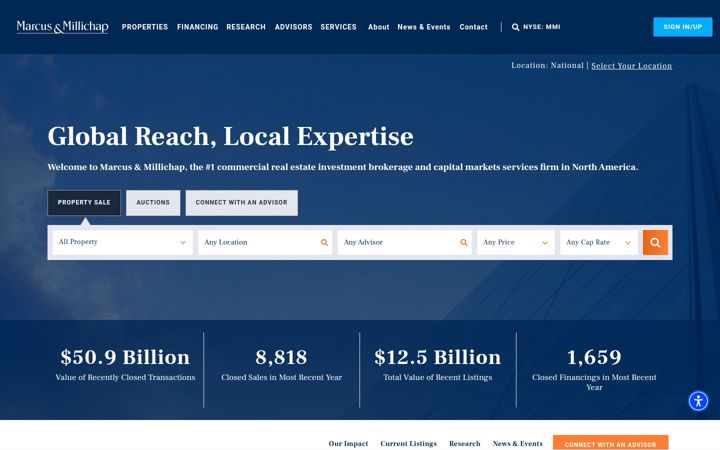The height and width of the screenshot is (450, 720).
Task: Click the 8,818 closed sales figure
Action: [281, 357]
